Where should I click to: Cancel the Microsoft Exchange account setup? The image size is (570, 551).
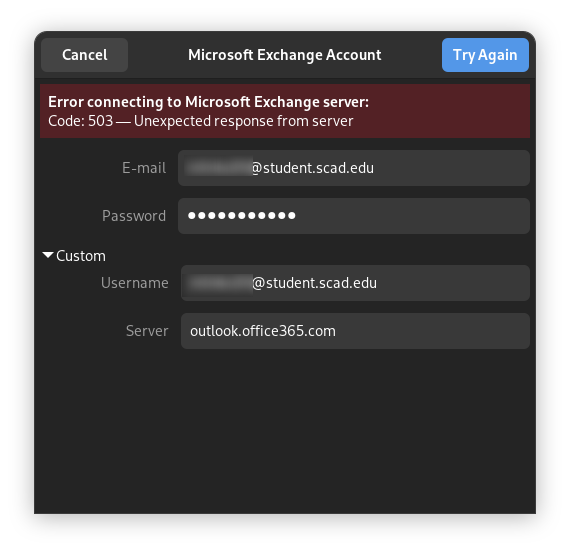(84, 55)
